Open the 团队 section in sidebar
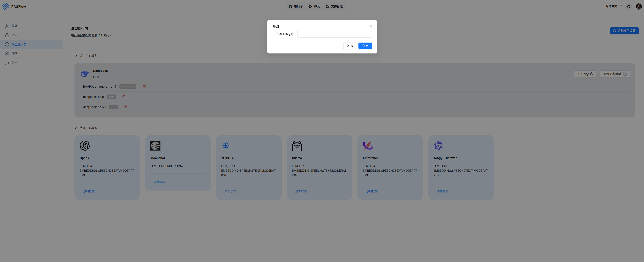This screenshot has width=644, height=262. (14, 53)
